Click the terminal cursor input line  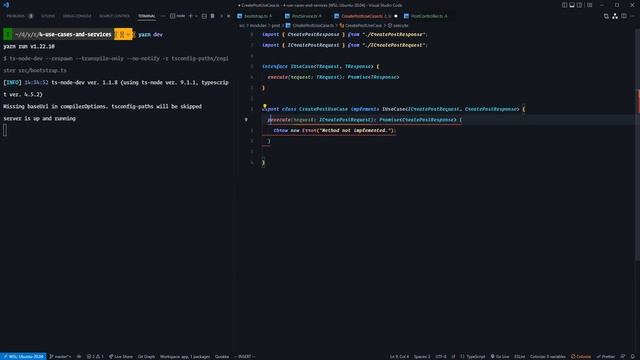click(5, 130)
